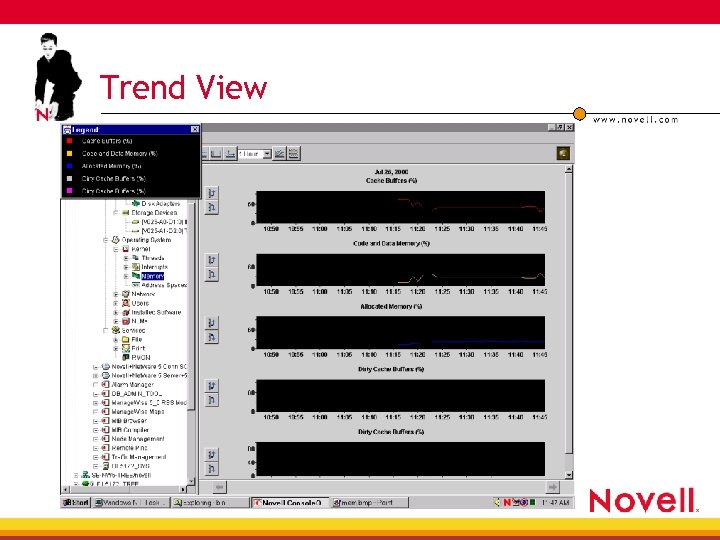Click the gold icon at the toolbar's right end

[563, 153]
